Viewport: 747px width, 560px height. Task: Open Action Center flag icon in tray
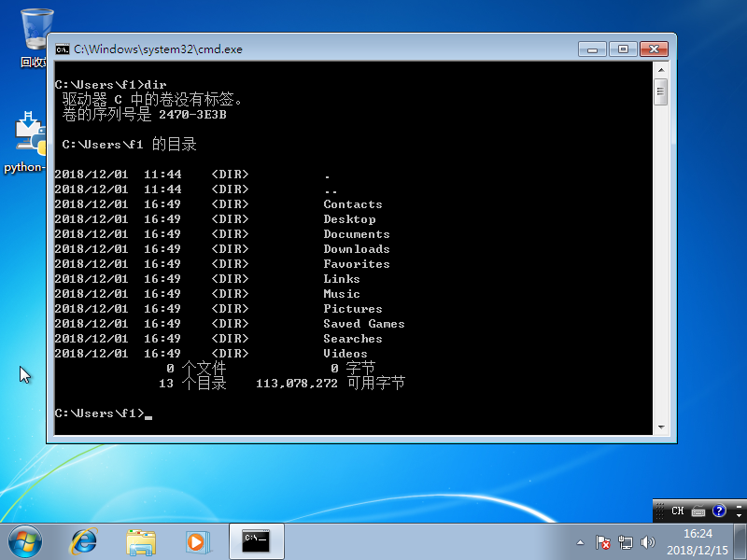click(x=602, y=542)
